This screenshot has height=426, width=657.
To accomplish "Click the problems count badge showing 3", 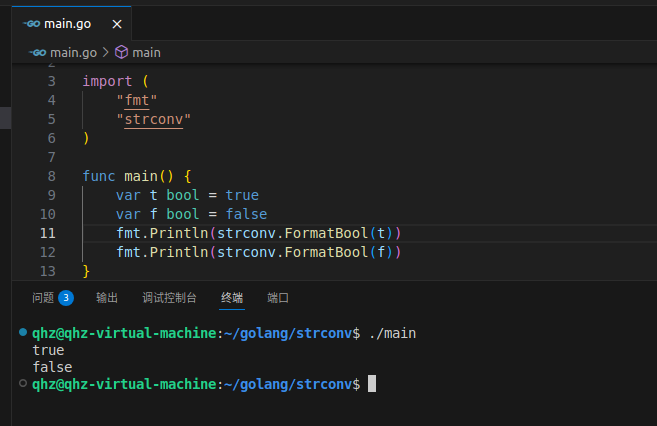I will (x=66, y=298).
